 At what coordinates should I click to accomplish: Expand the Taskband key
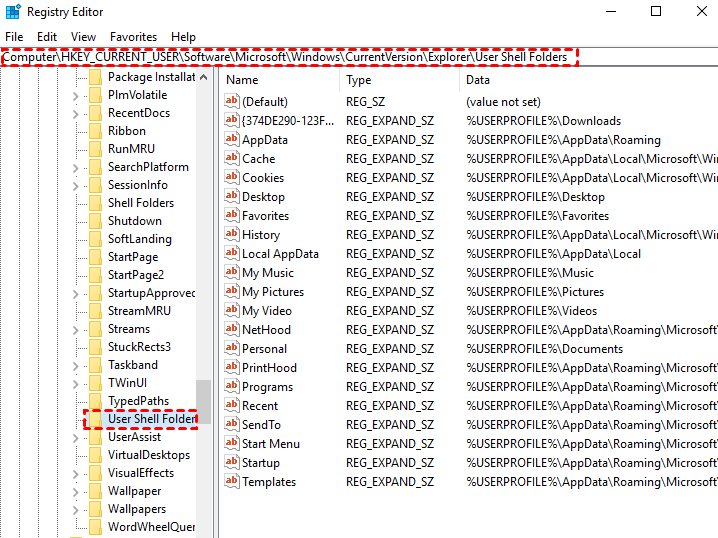point(76,366)
